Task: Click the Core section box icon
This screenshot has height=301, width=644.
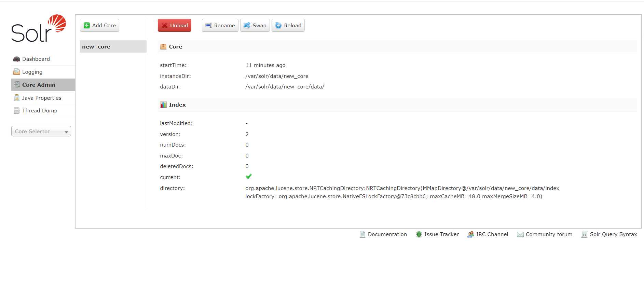Action: (163, 47)
